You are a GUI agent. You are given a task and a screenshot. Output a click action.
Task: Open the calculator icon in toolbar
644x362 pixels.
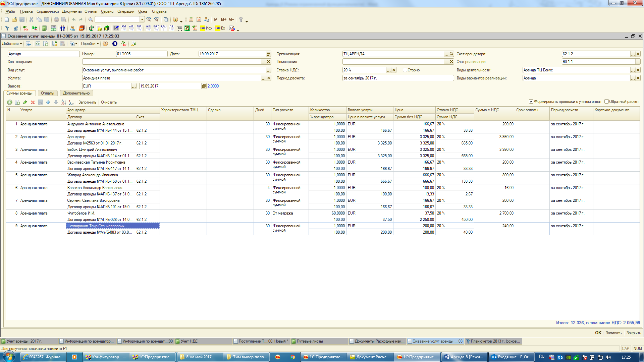click(191, 19)
